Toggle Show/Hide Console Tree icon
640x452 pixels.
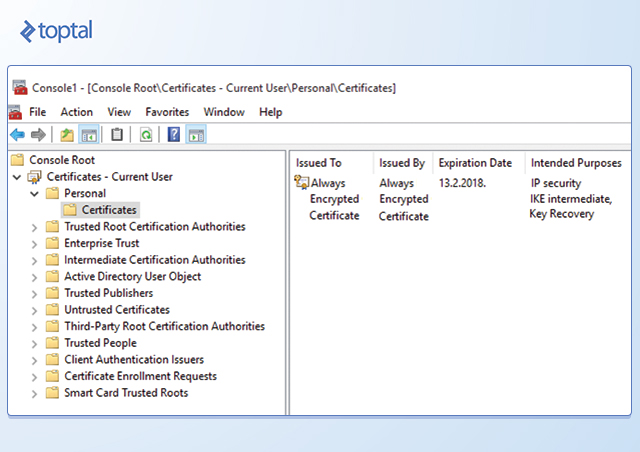(89, 135)
